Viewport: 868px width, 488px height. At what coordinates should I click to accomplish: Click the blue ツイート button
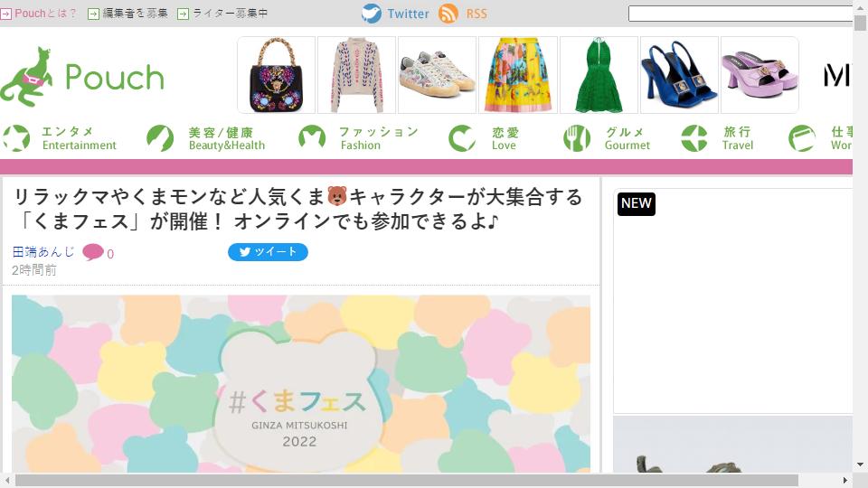pos(268,252)
